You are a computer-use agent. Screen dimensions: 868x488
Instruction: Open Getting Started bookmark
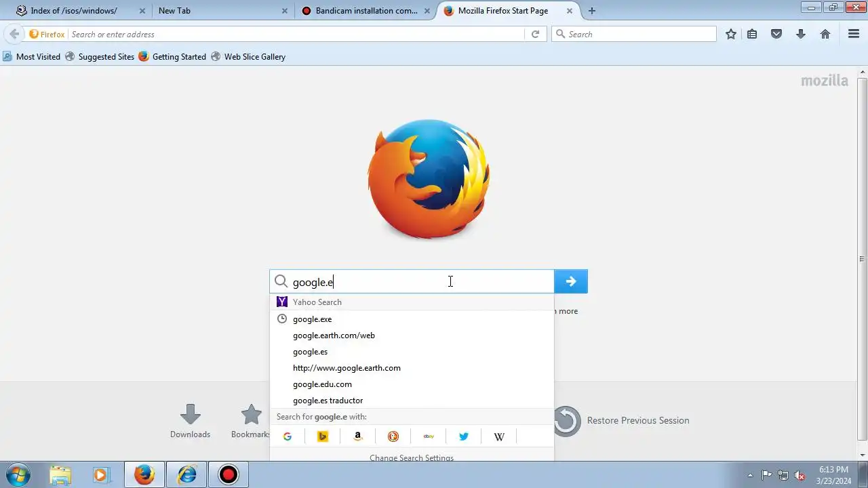coord(172,57)
